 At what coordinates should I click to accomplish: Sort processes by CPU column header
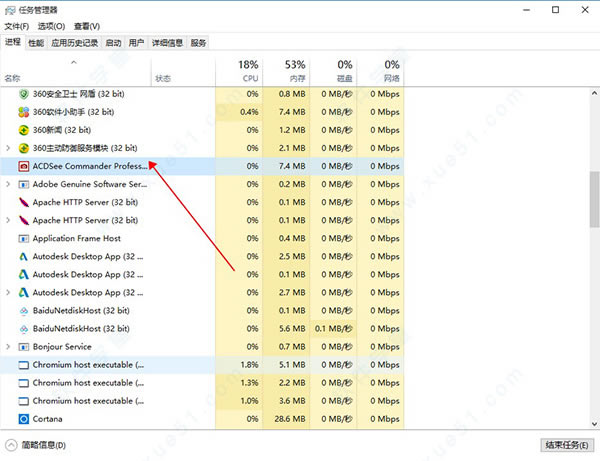pyautogui.click(x=239, y=71)
